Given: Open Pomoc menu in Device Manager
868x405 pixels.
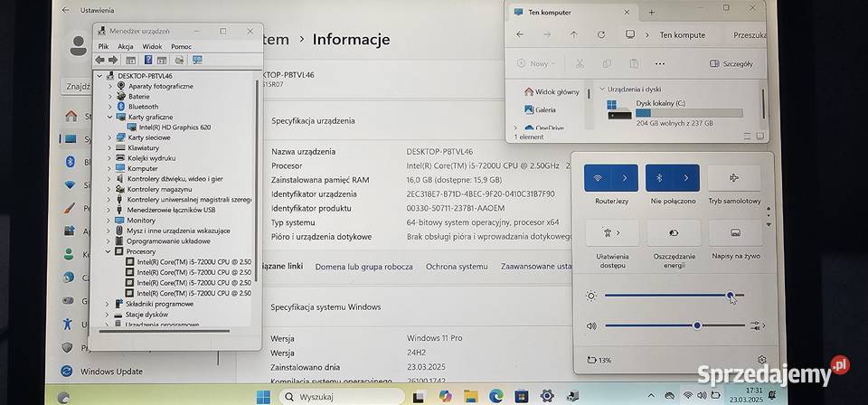Looking at the screenshot, I should [x=181, y=46].
